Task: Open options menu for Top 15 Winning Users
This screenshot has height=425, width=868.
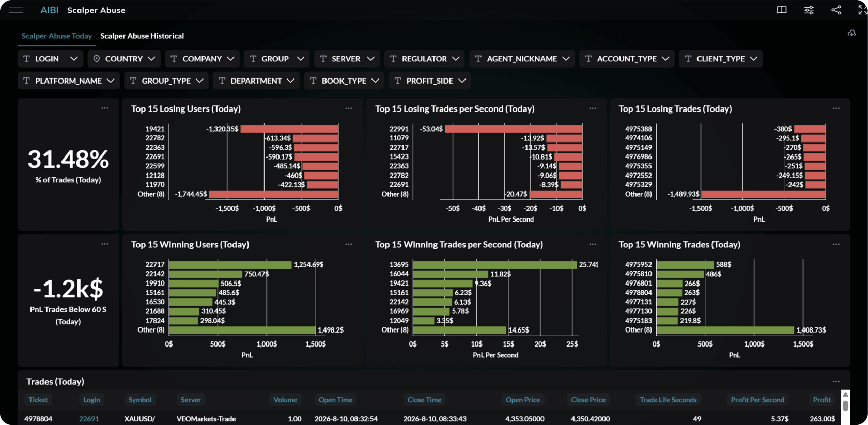Action: pos(349,244)
